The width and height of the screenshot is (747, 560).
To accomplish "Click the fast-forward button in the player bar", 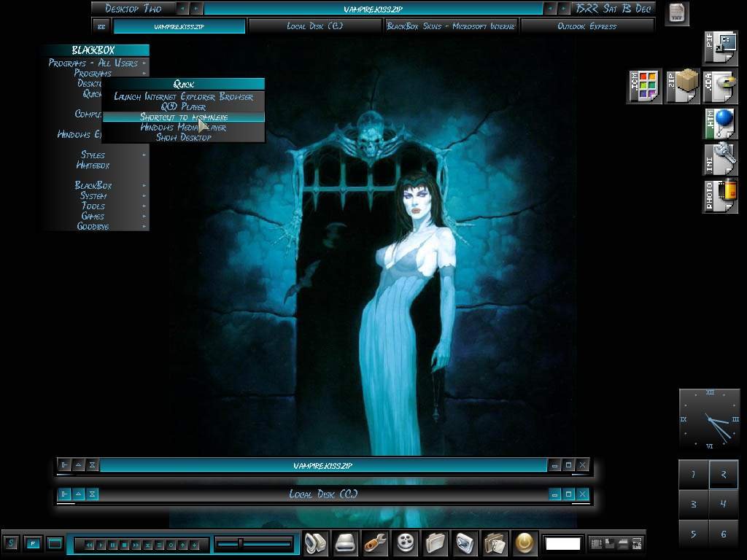I will click(136, 545).
